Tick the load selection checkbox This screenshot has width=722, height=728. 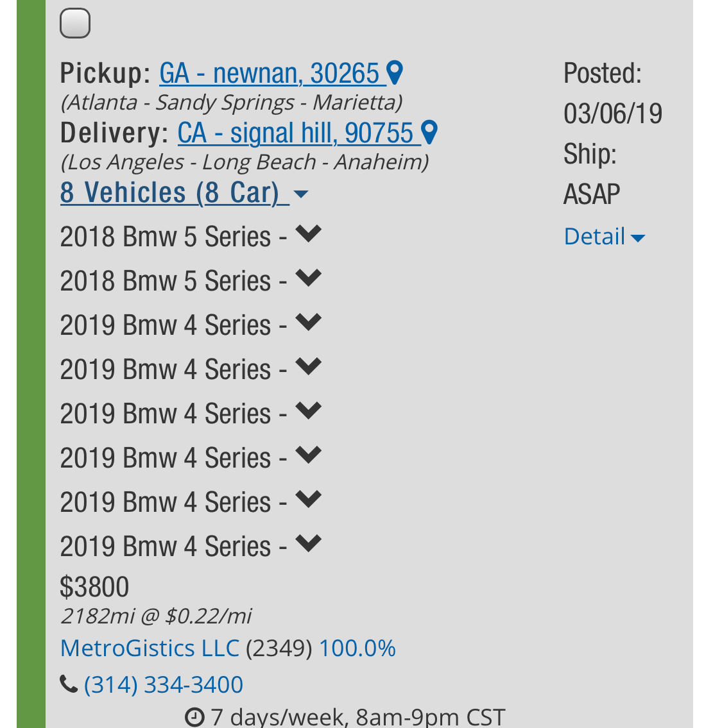click(75, 24)
